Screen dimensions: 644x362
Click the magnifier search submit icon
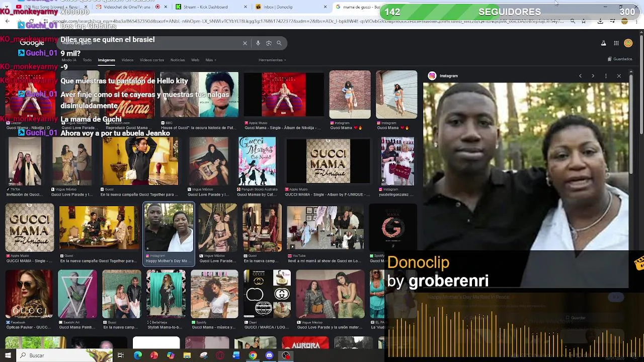279,43
